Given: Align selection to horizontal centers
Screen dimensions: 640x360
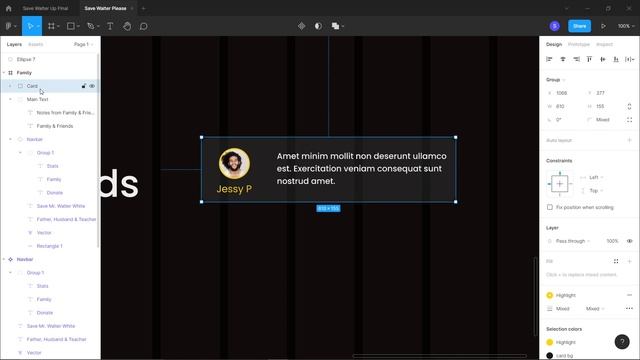Looking at the screenshot, I should click(x=563, y=59).
